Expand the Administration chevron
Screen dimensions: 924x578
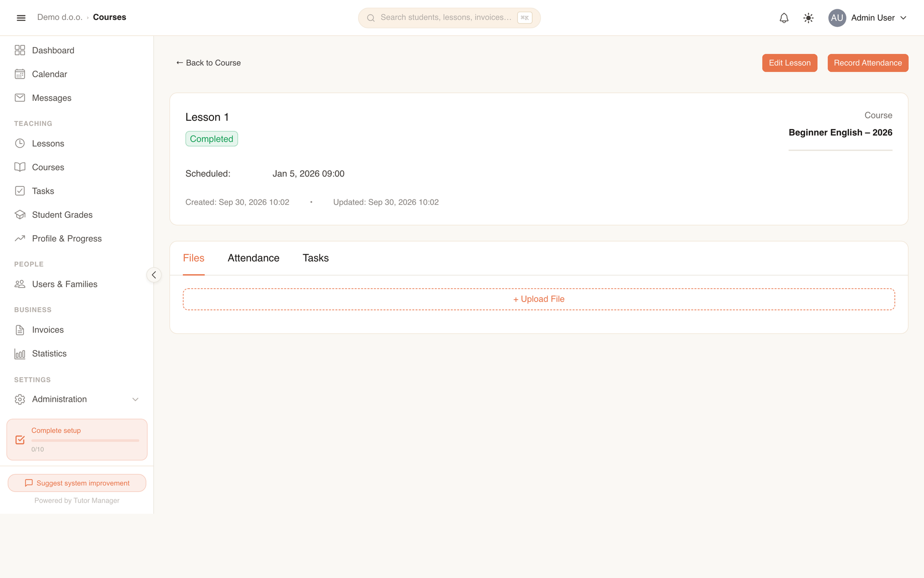click(x=135, y=399)
